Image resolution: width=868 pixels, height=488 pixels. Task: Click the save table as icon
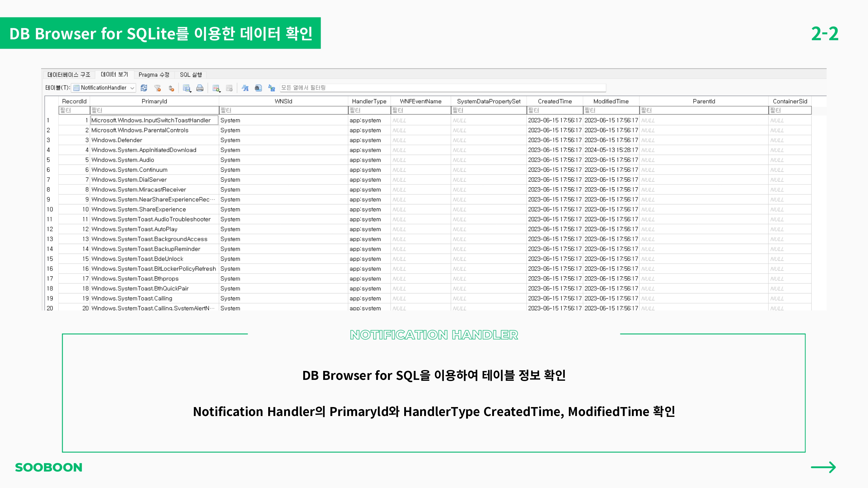[186, 88]
